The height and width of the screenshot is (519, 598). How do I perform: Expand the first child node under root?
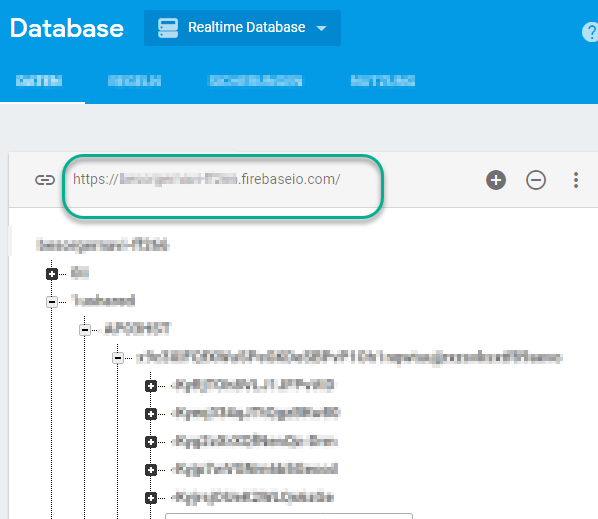tap(52, 274)
